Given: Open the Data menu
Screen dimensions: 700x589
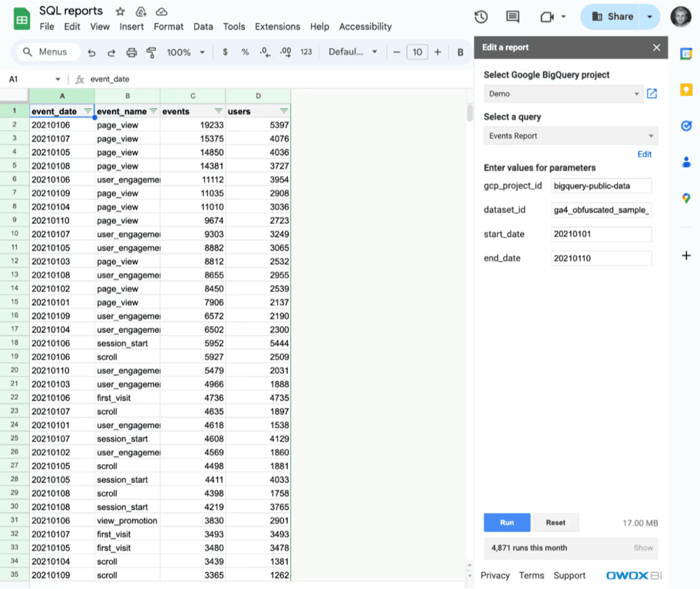Looking at the screenshot, I should [x=203, y=27].
